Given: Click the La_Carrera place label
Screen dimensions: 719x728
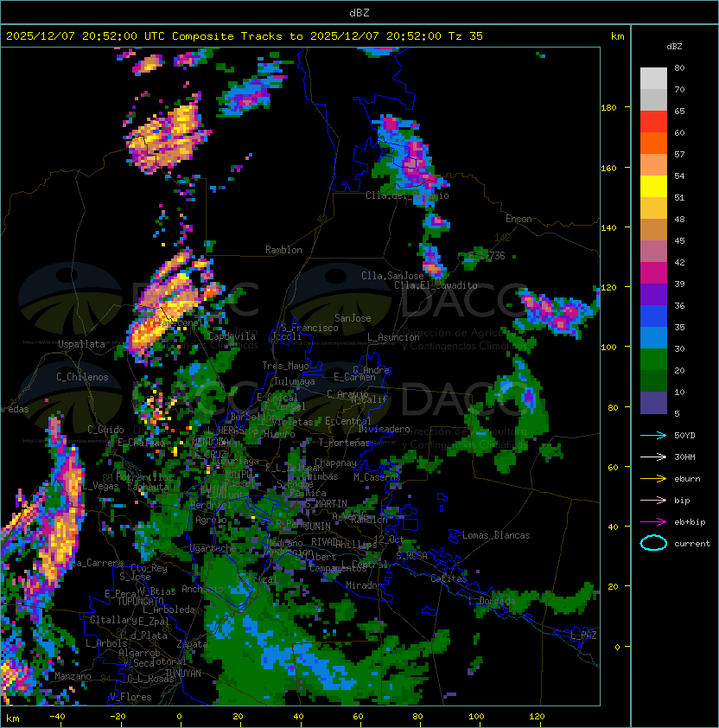Looking at the screenshot, I should [x=97, y=563].
